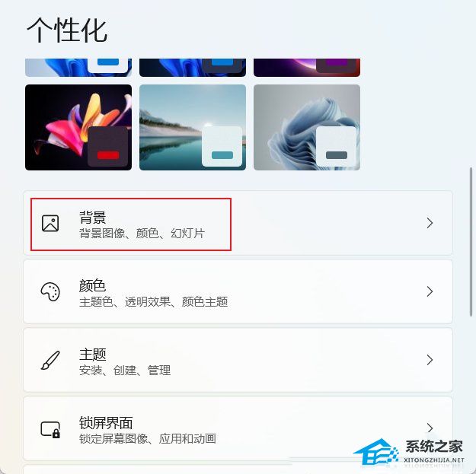The image size is (476, 474).
Task: Open the 背景 settings entry
Action: pos(238,223)
